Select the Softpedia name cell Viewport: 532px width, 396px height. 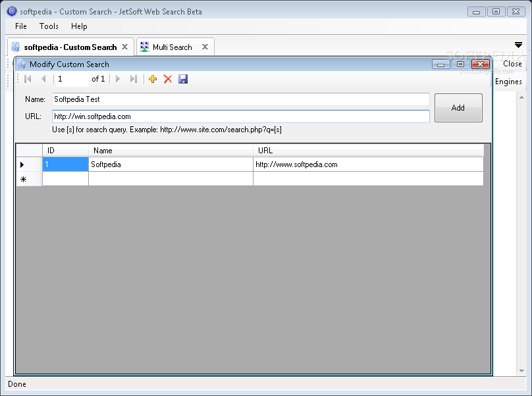(x=171, y=164)
